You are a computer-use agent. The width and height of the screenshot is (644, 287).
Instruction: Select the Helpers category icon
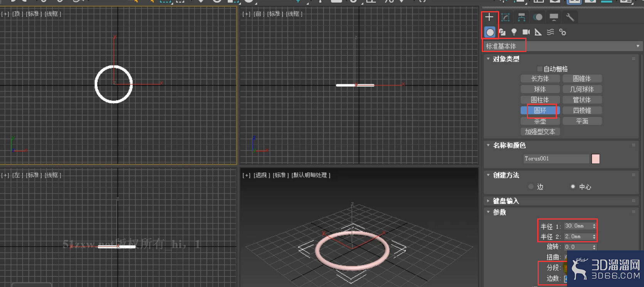coord(538,32)
